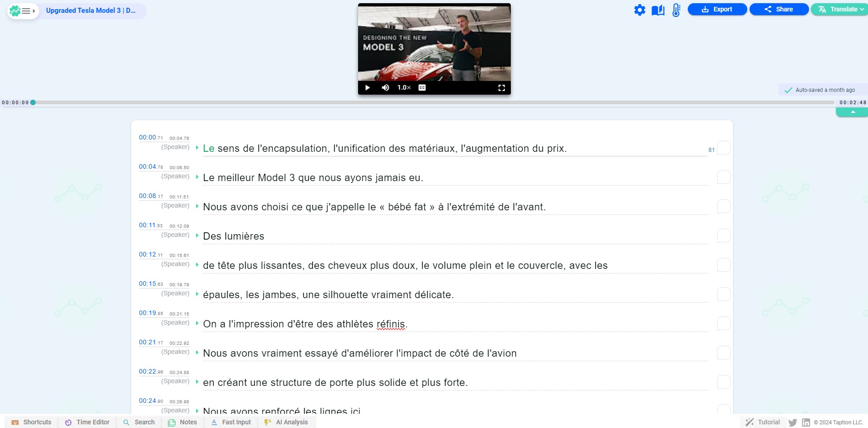Play segment 'Des lumières' arrow
The height and width of the screenshot is (428, 868).
click(x=197, y=235)
